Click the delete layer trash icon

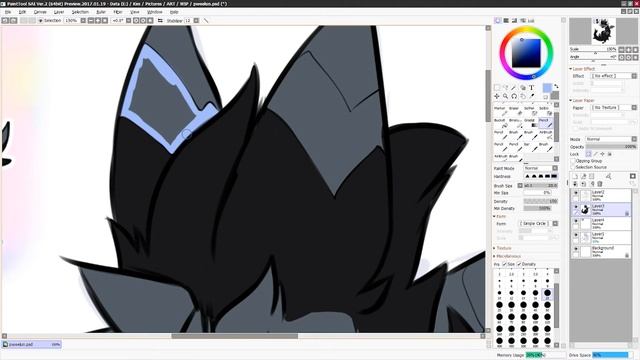600,184
